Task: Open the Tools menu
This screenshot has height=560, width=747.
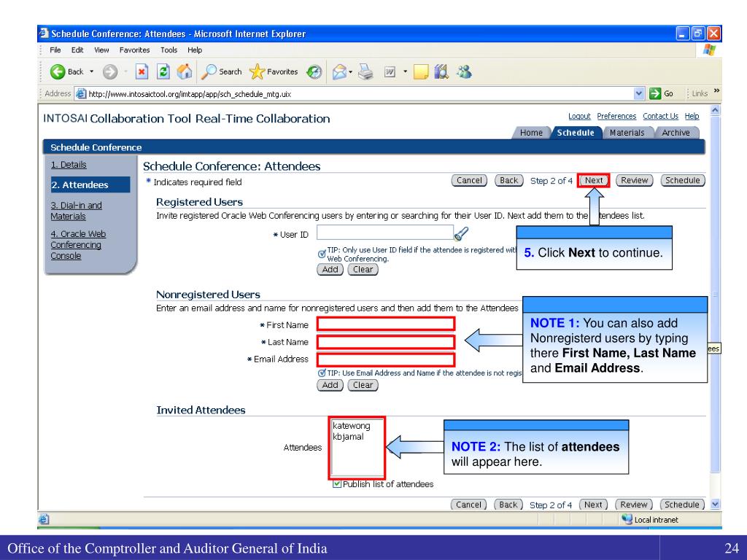Action: [x=170, y=49]
